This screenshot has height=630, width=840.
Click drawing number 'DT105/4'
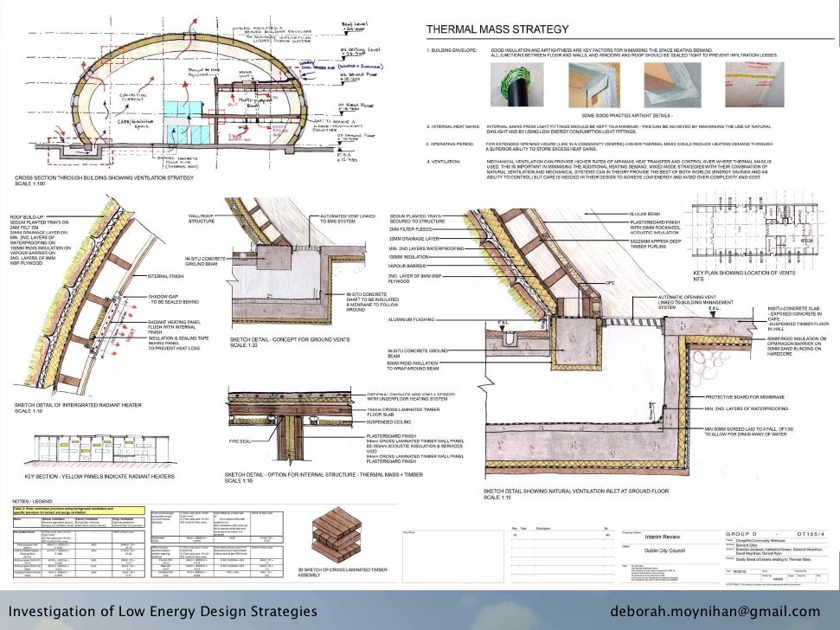tap(811, 534)
